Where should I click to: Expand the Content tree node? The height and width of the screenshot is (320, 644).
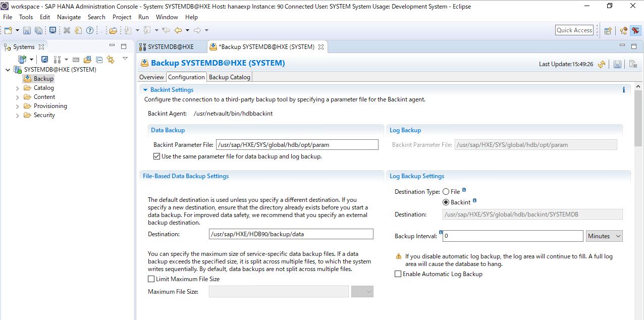(x=17, y=97)
